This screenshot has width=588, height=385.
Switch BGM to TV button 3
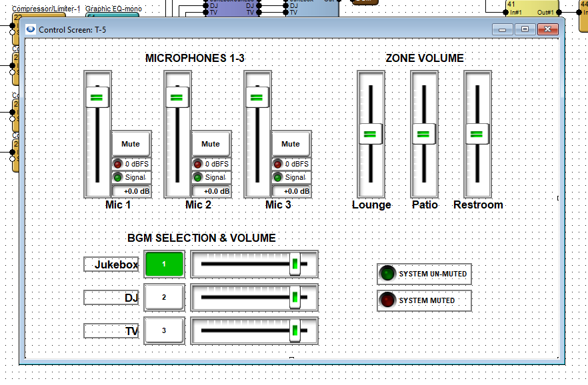(x=164, y=330)
